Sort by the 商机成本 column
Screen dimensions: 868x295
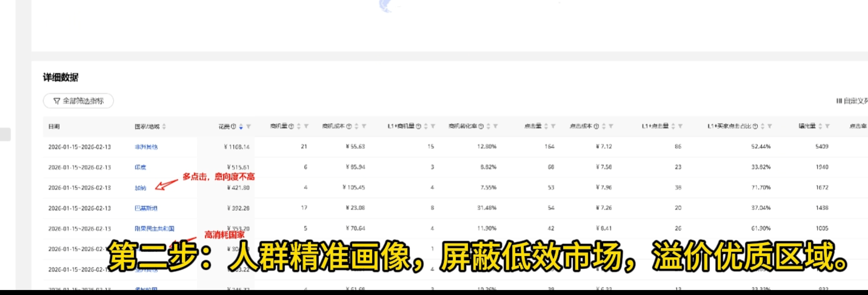pyautogui.click(x=356, y=126)
